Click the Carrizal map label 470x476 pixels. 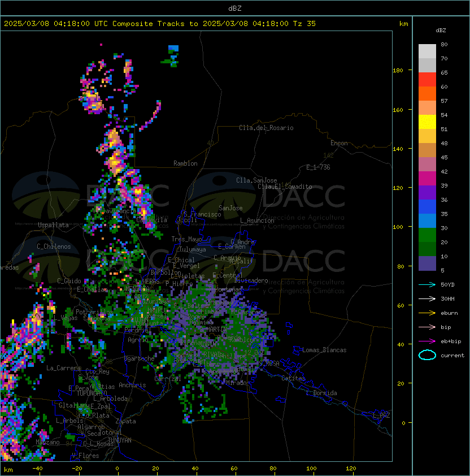(x=168, y=379)
